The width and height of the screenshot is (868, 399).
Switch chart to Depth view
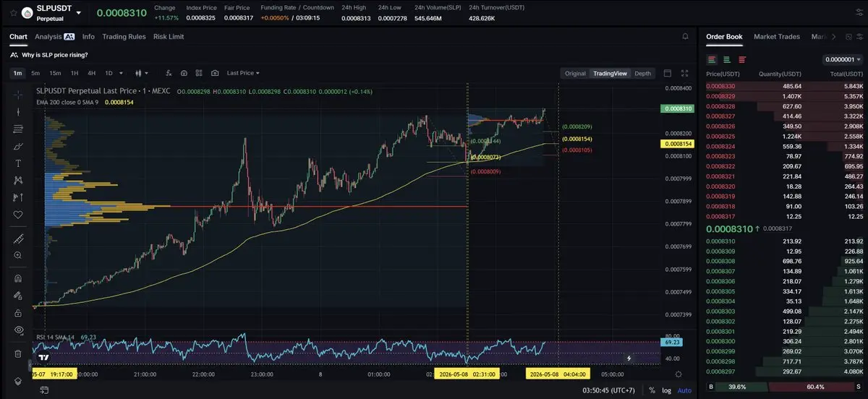pos(642,73)
